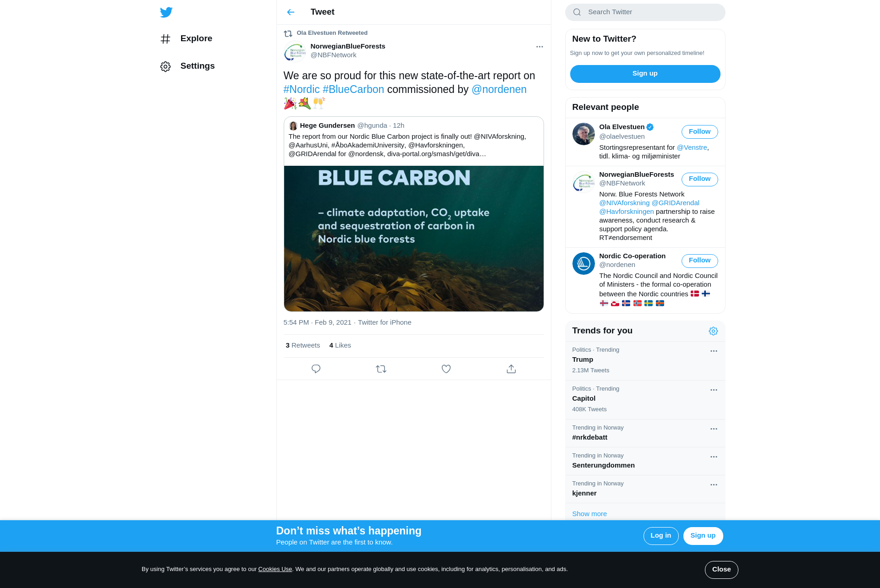Open the Blue Carbon report image
The height and width of the screenshot is (588, 880).
coord(413,239)
